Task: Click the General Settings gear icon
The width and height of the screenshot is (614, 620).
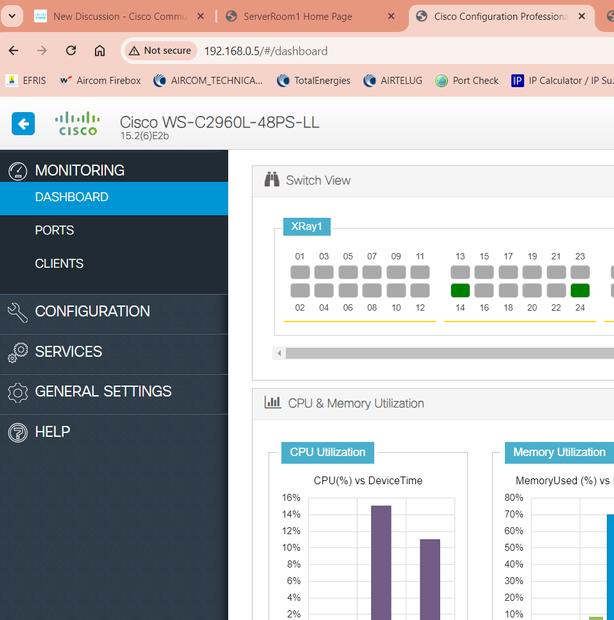Action: [x=18, y=393]
